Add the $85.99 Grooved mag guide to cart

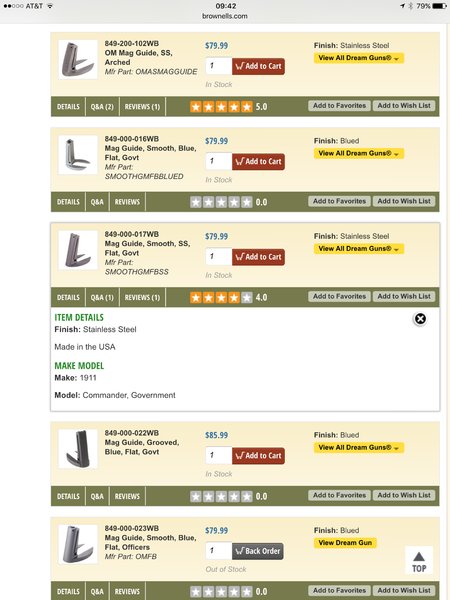[258, 456]
